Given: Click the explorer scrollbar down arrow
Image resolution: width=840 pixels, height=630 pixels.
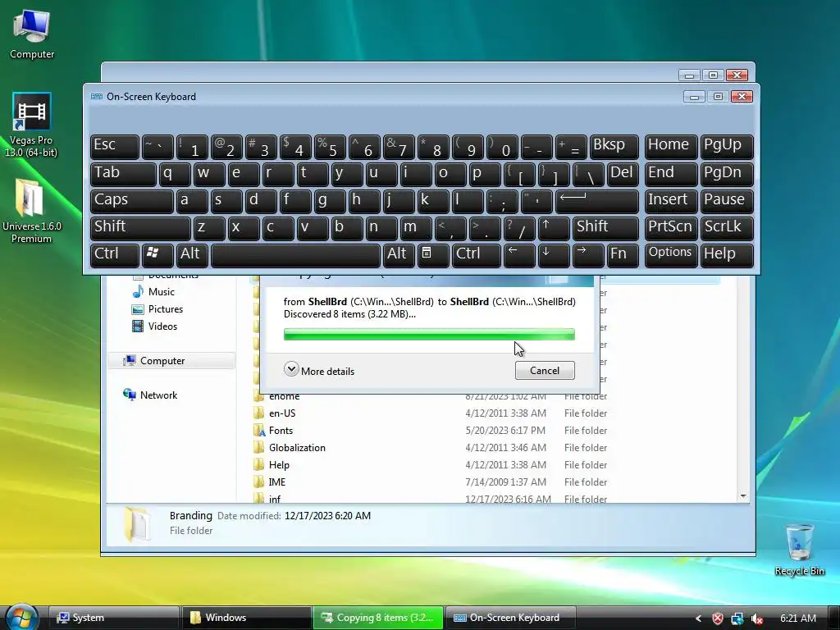Looking at the screenshot, I should click(x=743, y=496).
